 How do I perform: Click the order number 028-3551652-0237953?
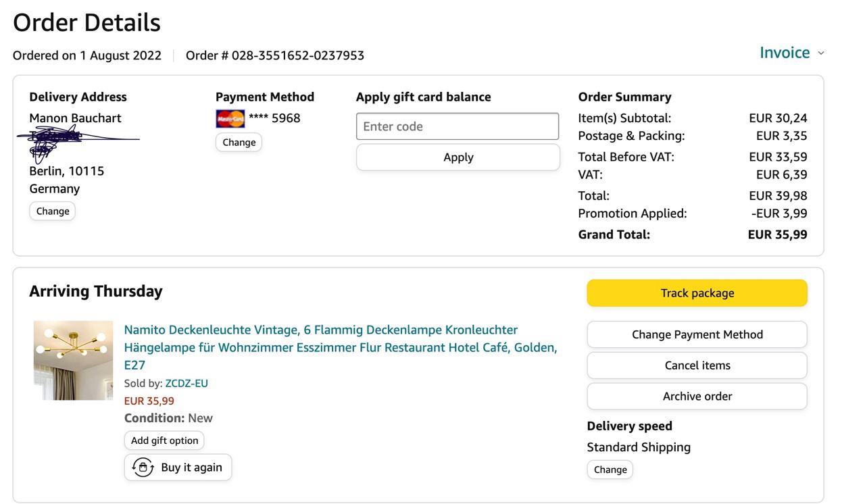297,55
